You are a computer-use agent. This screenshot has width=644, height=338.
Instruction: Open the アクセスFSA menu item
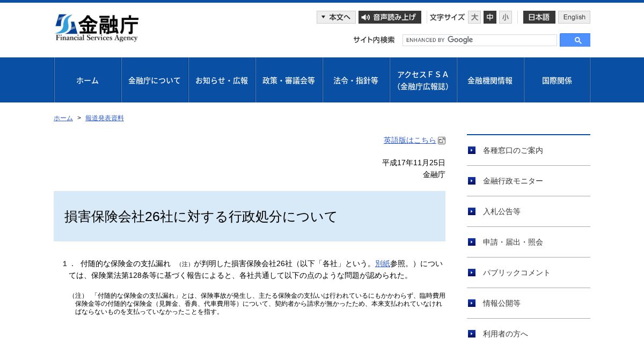point(423,80)
